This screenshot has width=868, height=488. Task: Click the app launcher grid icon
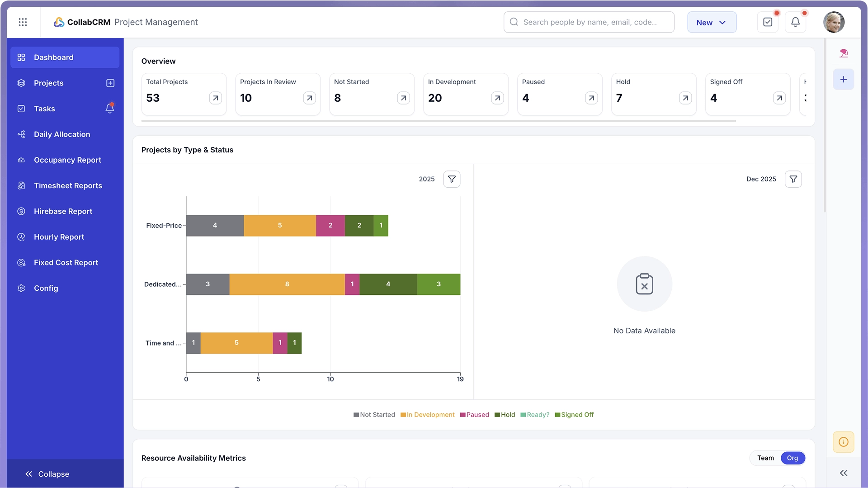click(x=23, y=22)
